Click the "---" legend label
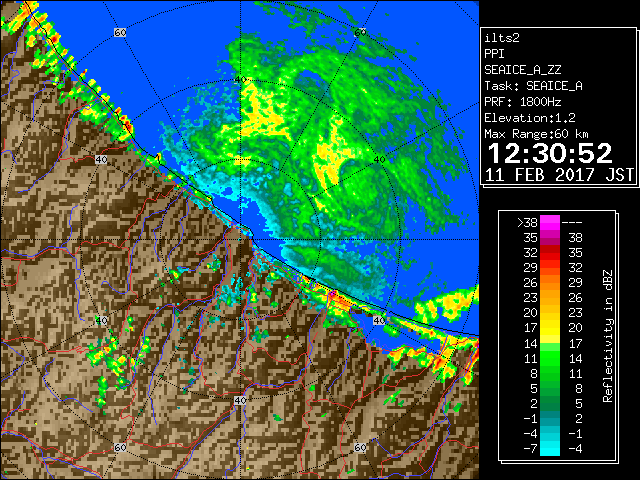The height and width of the screenshot is (480, 640). tap(572, 223)
